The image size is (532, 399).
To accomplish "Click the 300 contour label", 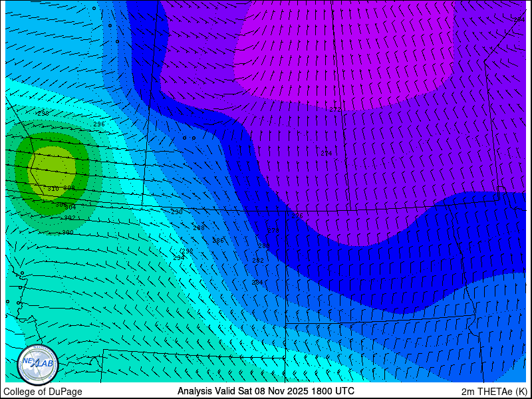I will 68,233.
